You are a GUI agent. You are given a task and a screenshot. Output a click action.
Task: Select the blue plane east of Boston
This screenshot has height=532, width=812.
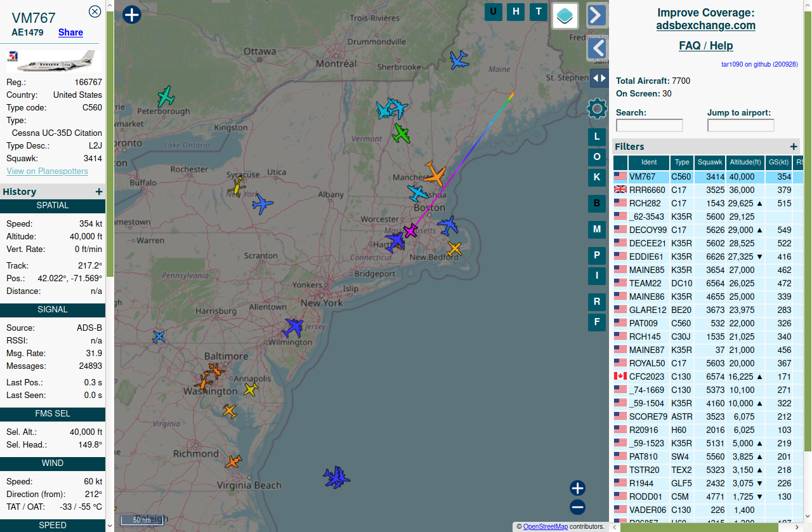[x=448, y=225]
